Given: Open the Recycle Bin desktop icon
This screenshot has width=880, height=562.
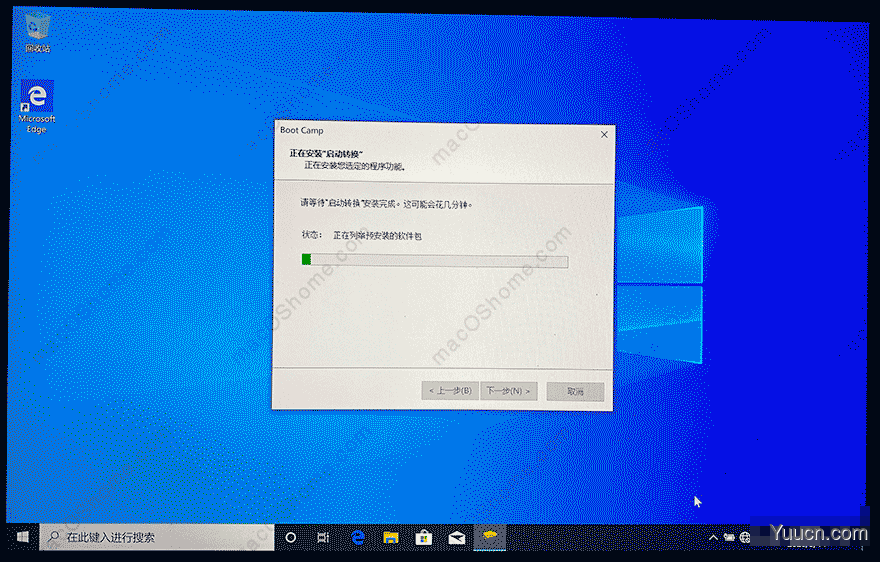Looking at the screenshot, I should click(x=38, y=33).
